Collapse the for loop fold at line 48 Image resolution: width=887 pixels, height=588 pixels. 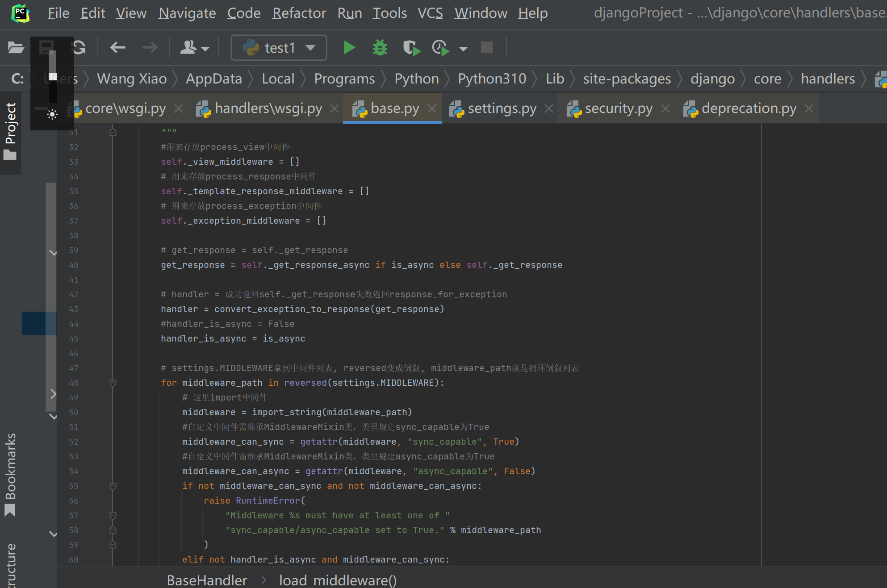(x=113, y=383)
